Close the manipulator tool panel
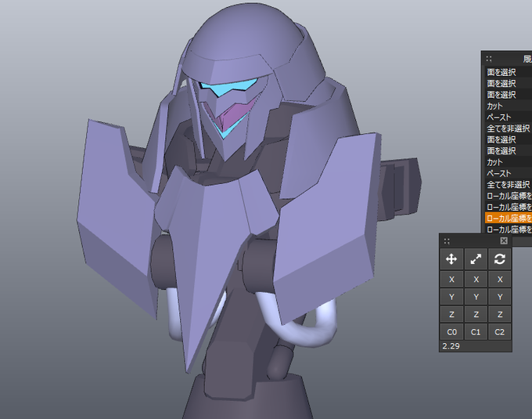 504,240
